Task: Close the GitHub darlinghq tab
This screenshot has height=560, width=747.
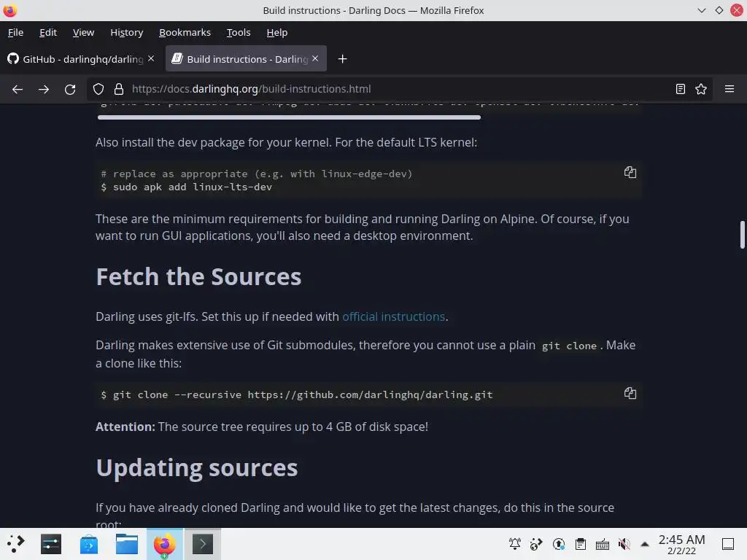Action: [151, 58]
